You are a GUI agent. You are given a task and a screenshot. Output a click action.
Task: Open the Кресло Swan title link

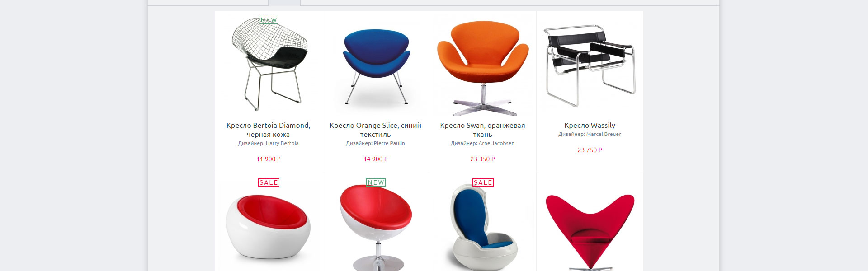[x=483, y=130]
